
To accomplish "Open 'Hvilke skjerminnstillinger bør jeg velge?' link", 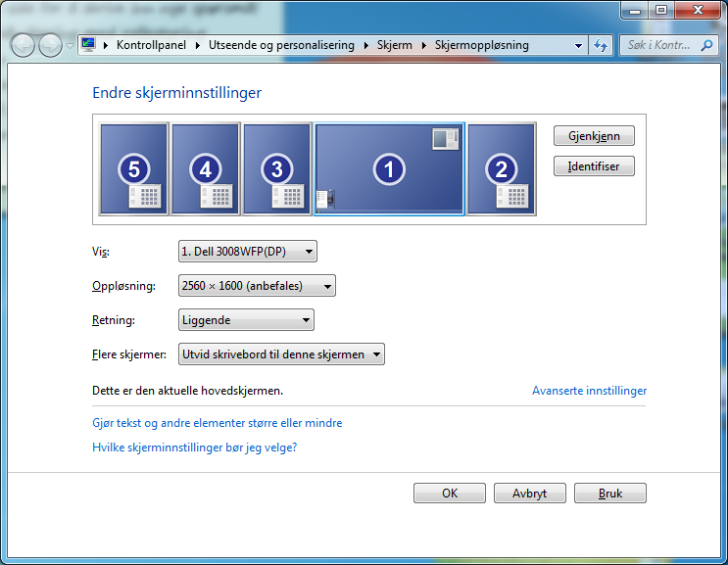I will [195, 447].
